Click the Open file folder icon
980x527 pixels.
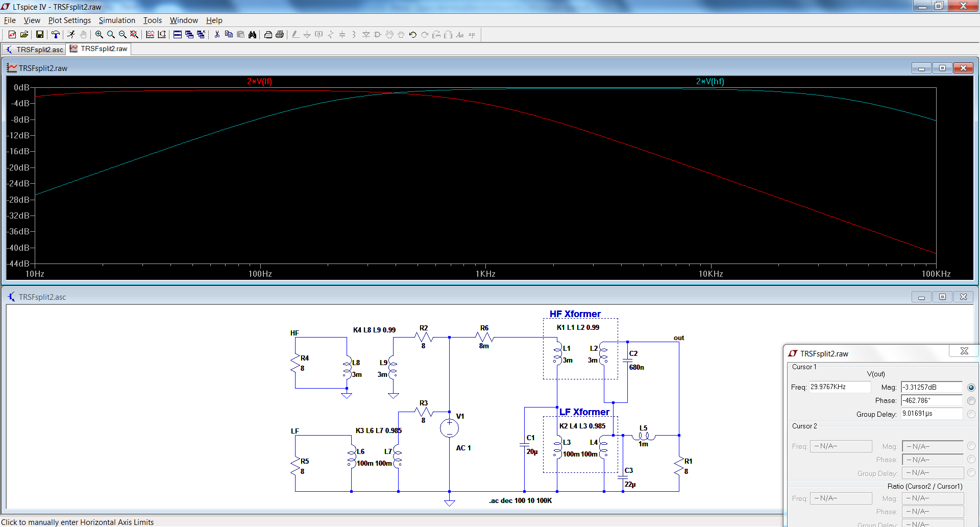click(x=24, y=35)
